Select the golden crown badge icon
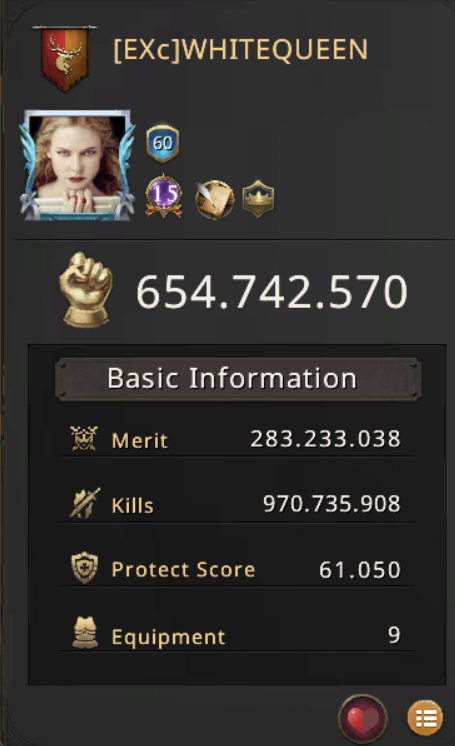This screenshot has height=746, width=455. pos(258,199)
